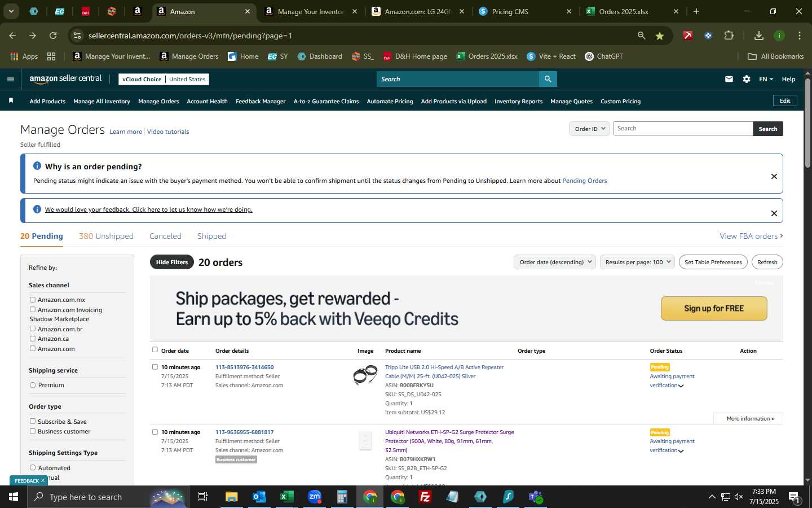Focus the order search input field

pyautogui.click(x=683, y=129)
